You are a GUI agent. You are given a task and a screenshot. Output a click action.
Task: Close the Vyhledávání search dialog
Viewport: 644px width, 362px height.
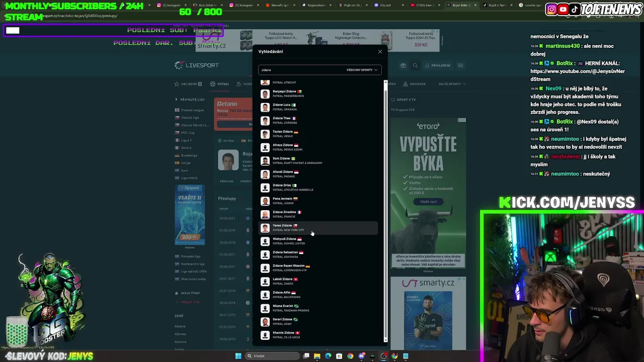[380, 51]
